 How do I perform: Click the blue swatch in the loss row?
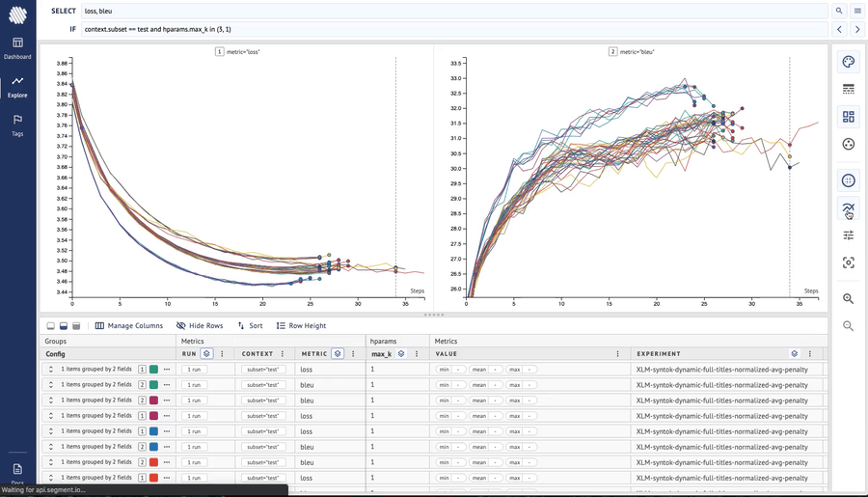point(154,431)
